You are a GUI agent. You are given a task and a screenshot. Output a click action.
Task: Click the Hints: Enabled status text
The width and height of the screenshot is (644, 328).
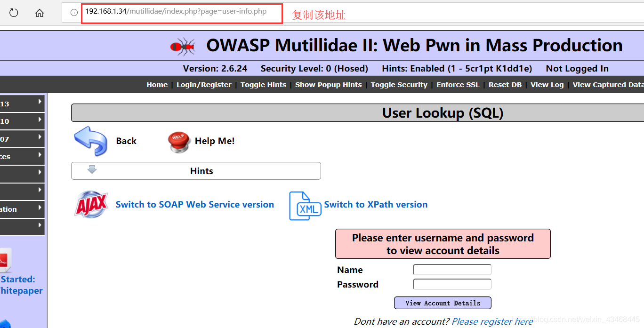coord(457,69)
